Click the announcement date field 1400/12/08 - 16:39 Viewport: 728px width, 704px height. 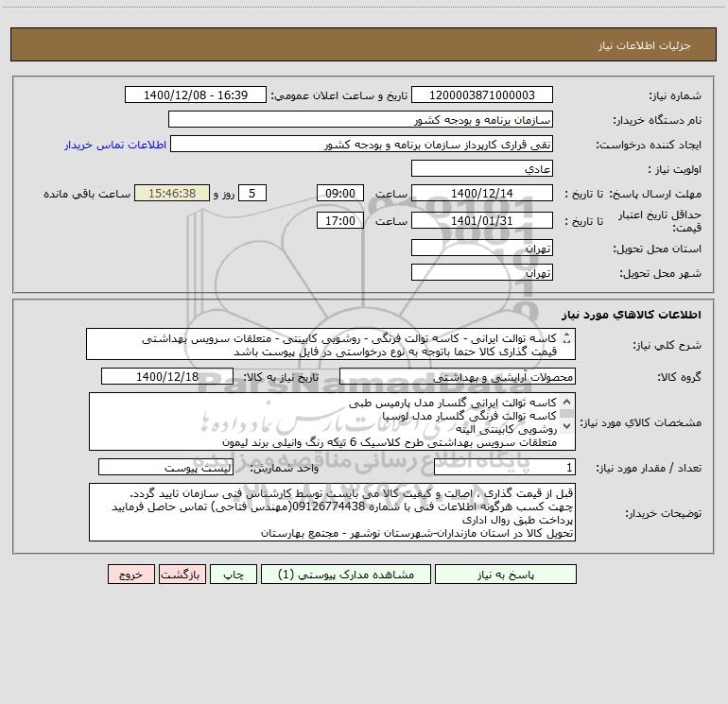tap(196, 94)
